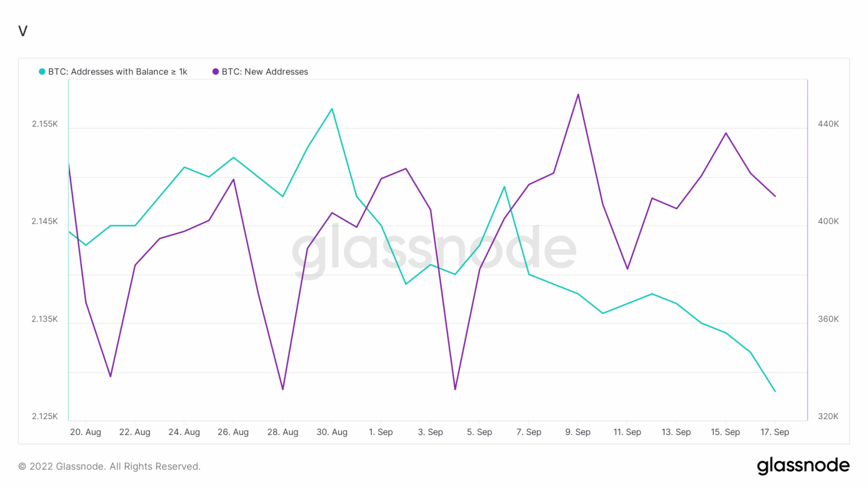Select the purple line low point at 28. Aug
This screenshot has height=488, width=868.
[283, 389]
